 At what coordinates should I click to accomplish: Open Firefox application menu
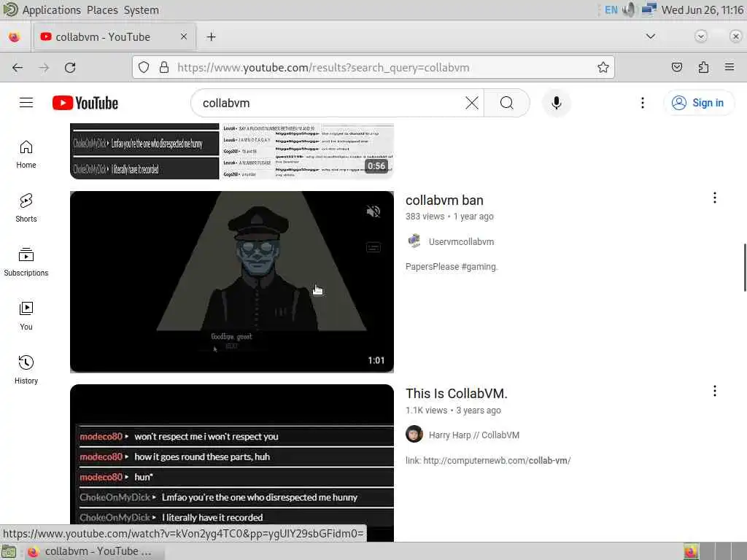[729, 68]
